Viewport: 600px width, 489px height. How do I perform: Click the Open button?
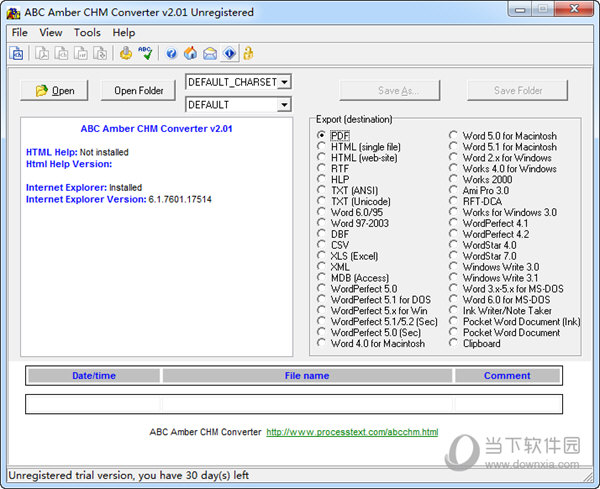54,91
